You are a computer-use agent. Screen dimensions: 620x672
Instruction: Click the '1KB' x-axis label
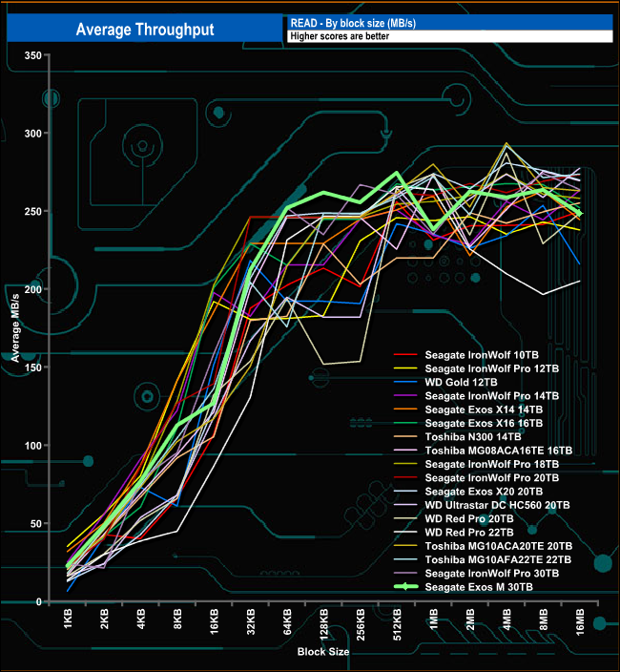tap(68, 619)
